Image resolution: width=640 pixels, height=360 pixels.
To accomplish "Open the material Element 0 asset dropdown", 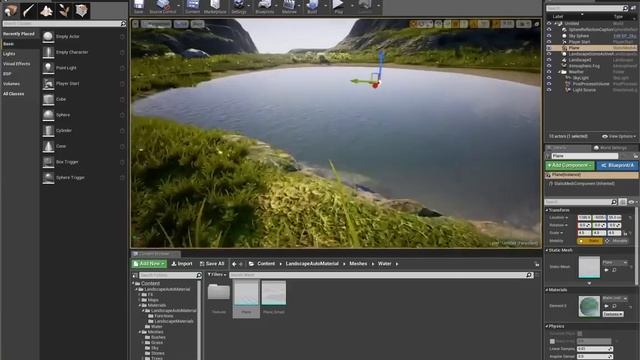I will tap(615, 298).
